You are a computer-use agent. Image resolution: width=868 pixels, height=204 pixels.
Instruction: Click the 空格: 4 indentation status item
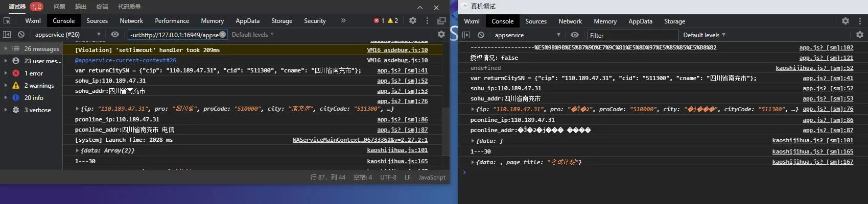[x=363, y=177]
